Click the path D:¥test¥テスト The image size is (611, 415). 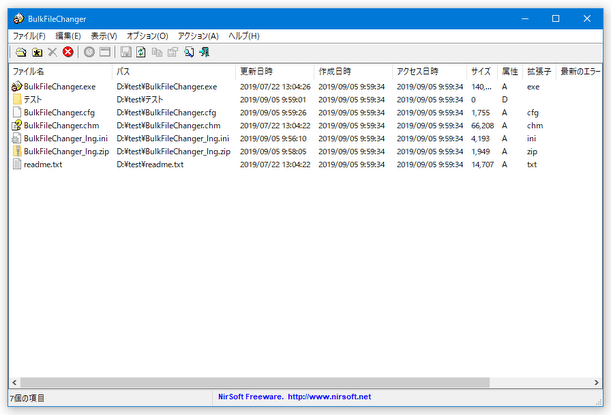(140, 99)
